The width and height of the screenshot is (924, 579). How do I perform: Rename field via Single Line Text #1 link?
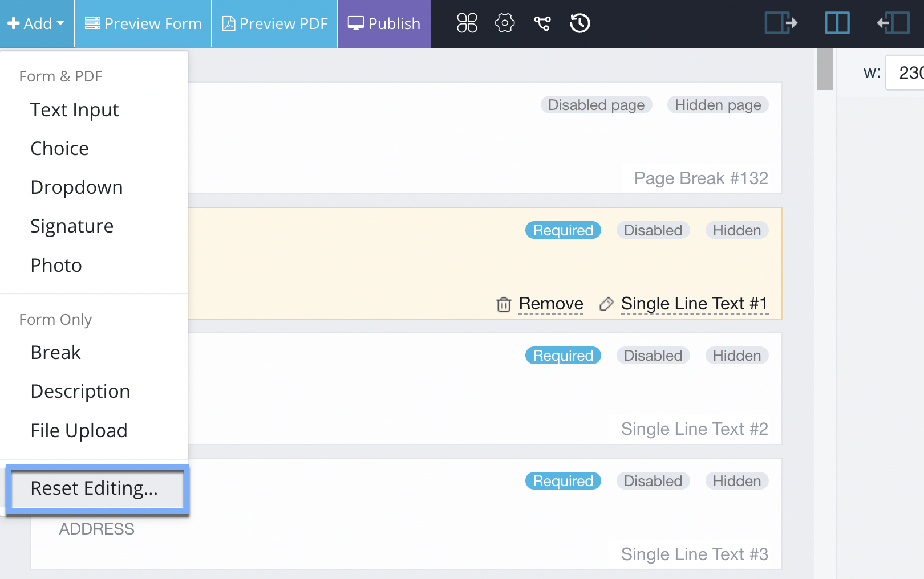694,304
